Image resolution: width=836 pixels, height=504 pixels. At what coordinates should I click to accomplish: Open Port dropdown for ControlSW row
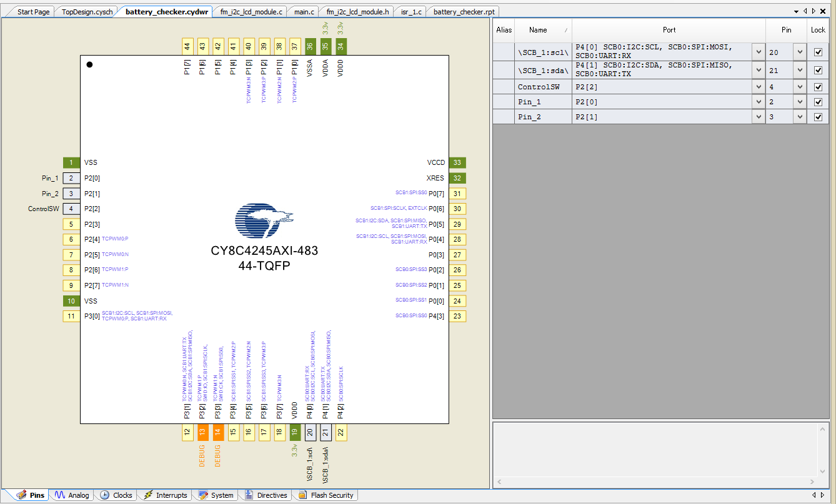[759, 87]
